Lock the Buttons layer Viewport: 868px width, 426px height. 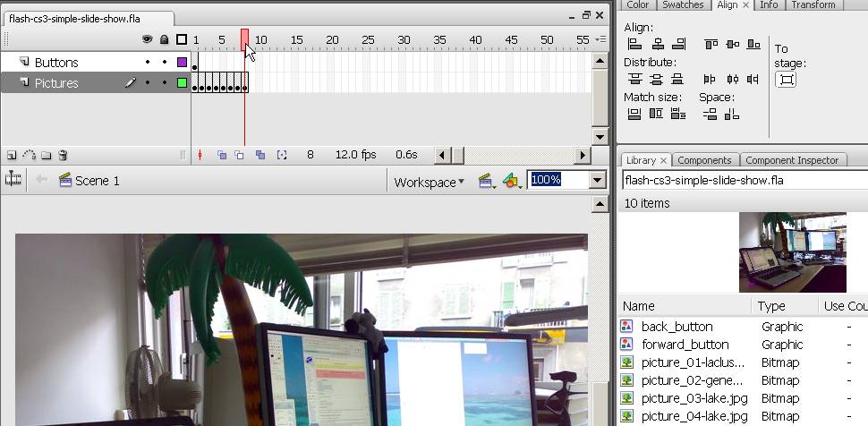(x=165, y=62)
